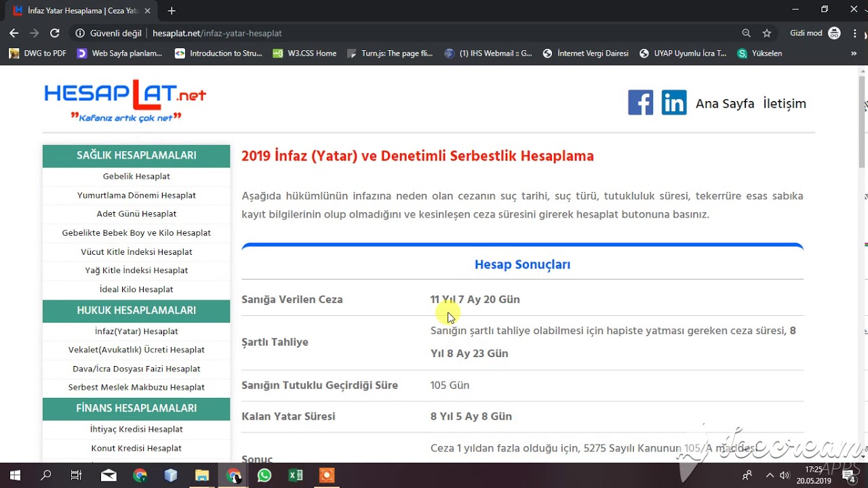868x488 pixels.
Task: Open the LinkedIn icon link
Action: click(x=674, y=103)
